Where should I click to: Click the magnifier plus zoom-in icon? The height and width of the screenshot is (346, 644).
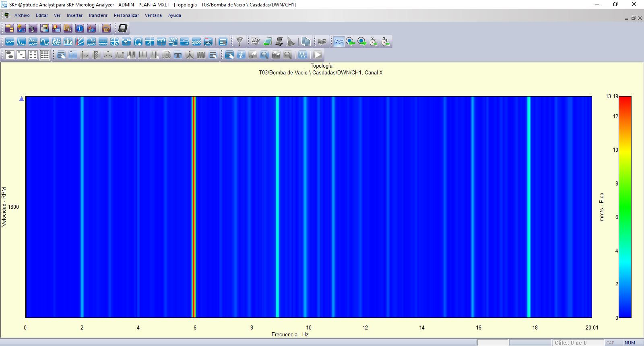tap(264, 55)
